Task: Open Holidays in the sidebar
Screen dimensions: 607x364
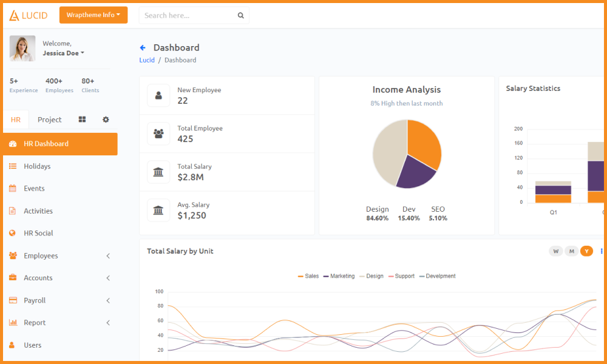Action: point(37,166)
